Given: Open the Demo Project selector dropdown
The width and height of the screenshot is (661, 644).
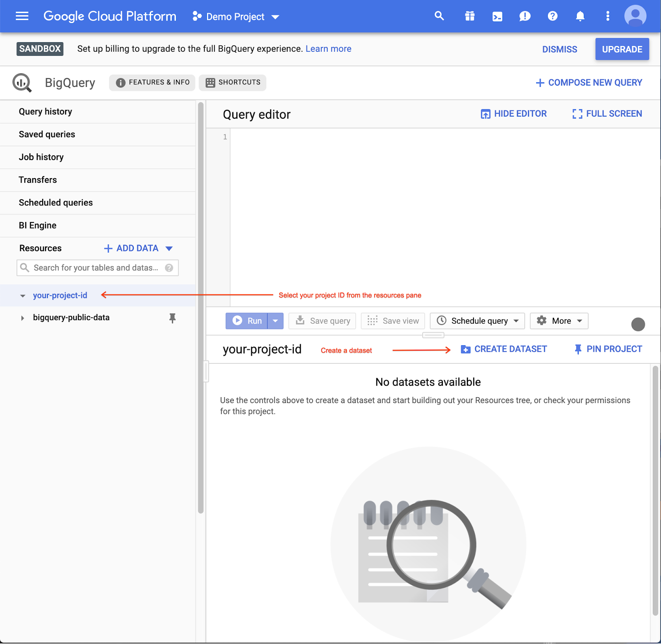Looking at the screenshot, I should click(x=235, y=17).
